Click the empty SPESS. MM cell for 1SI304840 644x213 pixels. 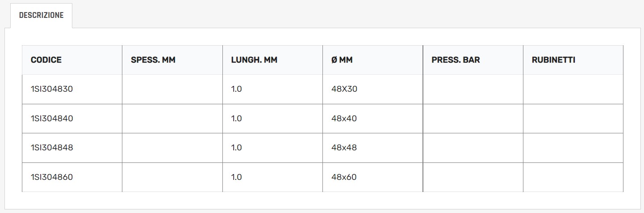pyautogui.click(x=172, y=119)
